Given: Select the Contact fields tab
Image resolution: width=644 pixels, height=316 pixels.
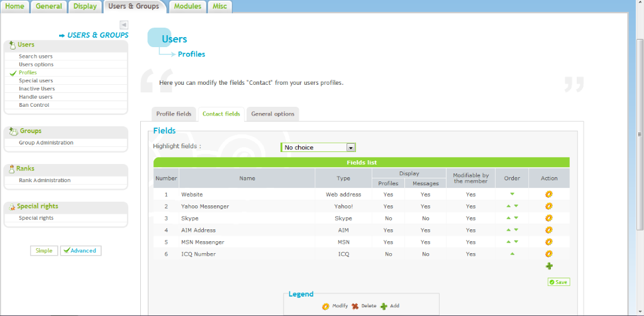Looking at the screenshot, I should point(221,114).
